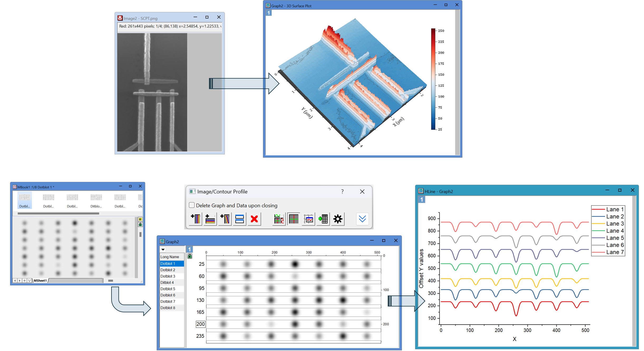Click the red X delete line icon
The width and height of the screenshot is (644, 351).
pos(254,219)
